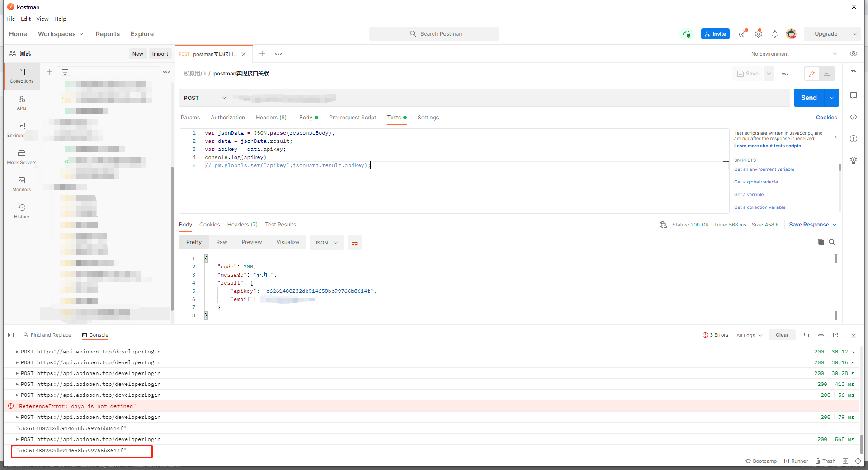This screenshot has width=868, height=470.
Task: Open the Monitors sidebar panel
Action: pos(22,184)
